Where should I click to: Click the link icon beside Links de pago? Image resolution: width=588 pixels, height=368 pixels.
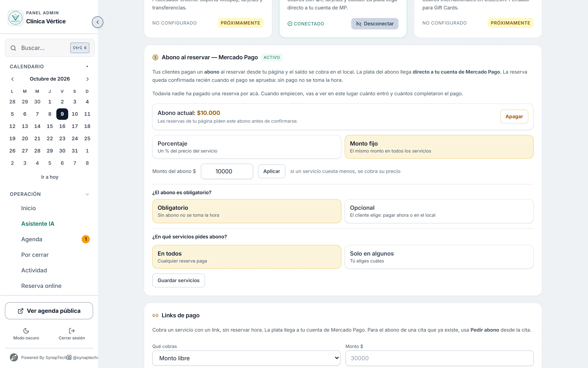coord(155,315)
